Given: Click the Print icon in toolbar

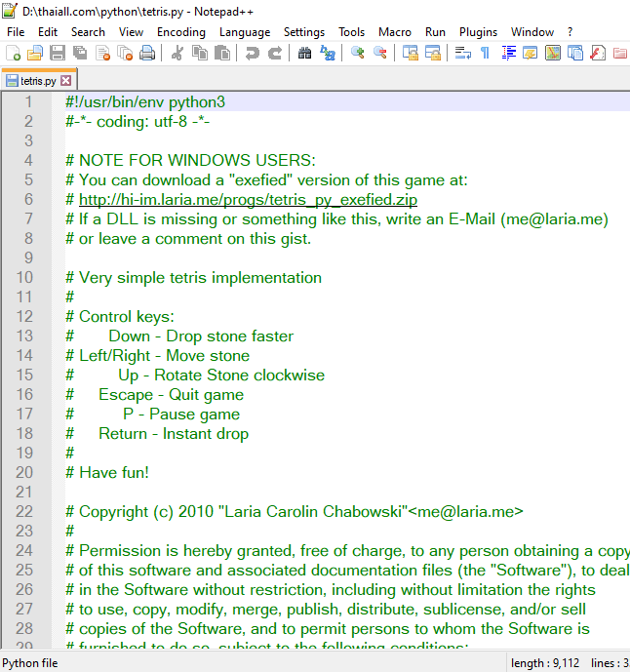Looking at the screenshot, I should coord(147,53).
